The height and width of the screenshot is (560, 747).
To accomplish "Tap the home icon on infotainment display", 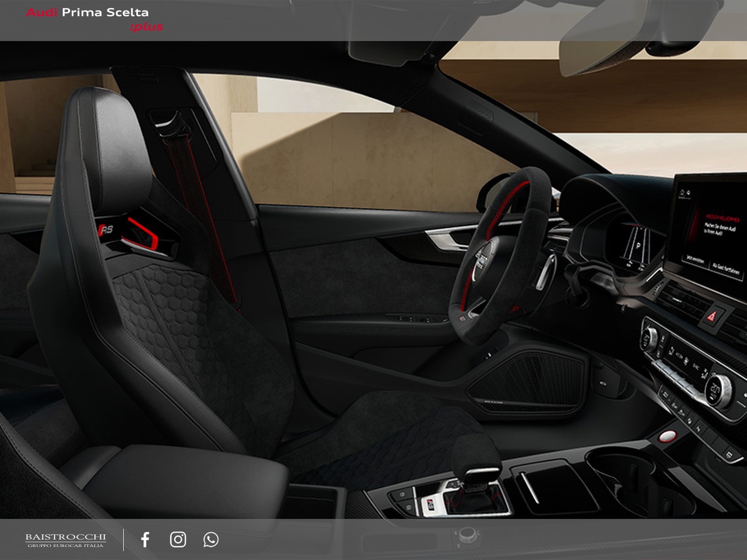I will [x=683, y=192].
